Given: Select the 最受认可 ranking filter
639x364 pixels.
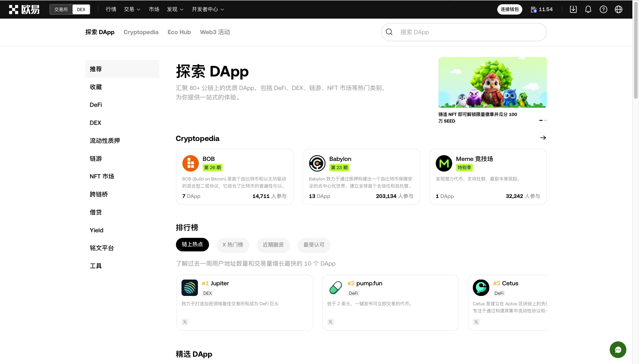Looking at the screenshot, I should pos(314,245).
